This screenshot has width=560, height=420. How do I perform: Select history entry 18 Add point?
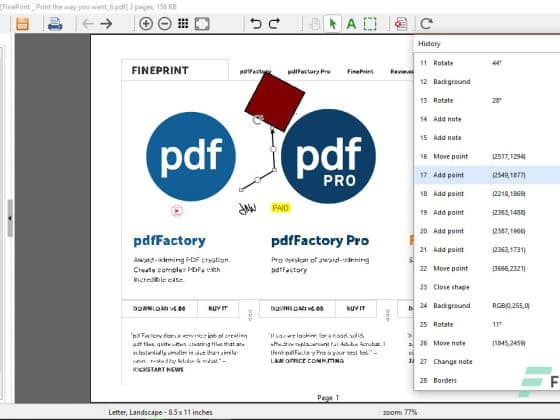point(487,194)
